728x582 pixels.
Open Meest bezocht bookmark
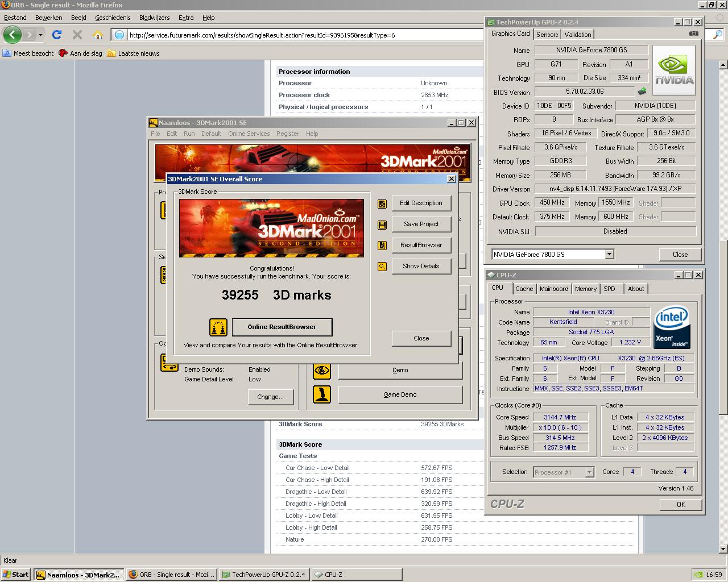28,53
